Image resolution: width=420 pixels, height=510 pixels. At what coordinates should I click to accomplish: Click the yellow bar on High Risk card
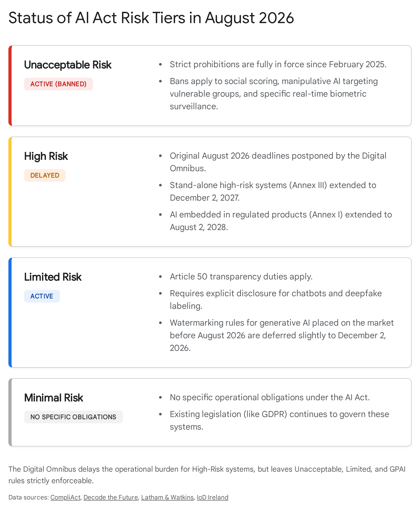point(10,192)
